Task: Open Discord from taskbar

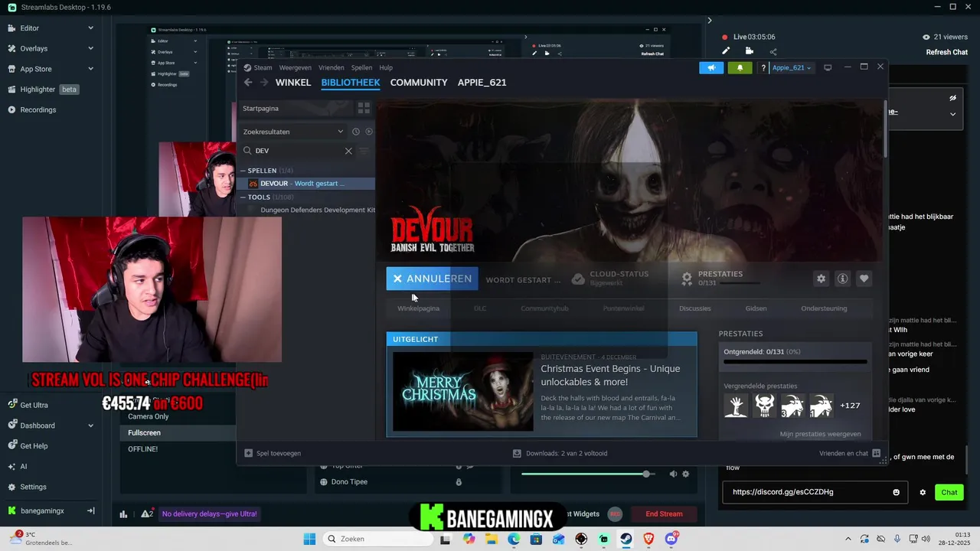Action: (672, 539)
